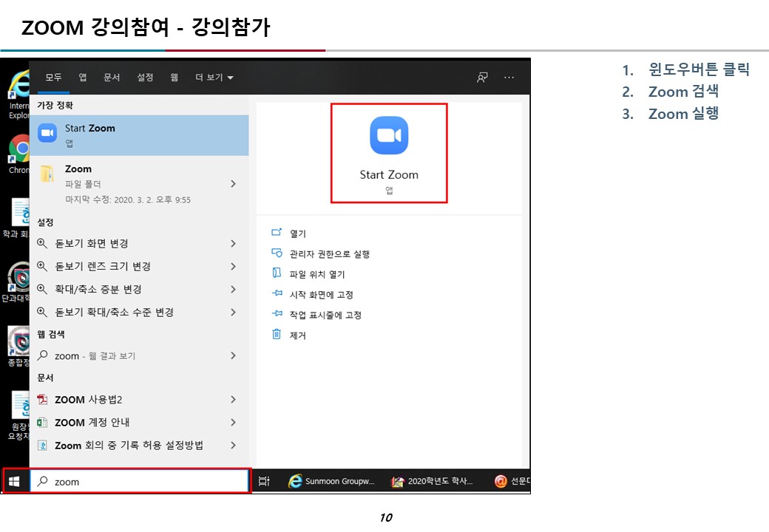Open Sunmoon Groupware in the taskbar
The height and width of the screenshot is (532, 769).
(x=332, y=482)
